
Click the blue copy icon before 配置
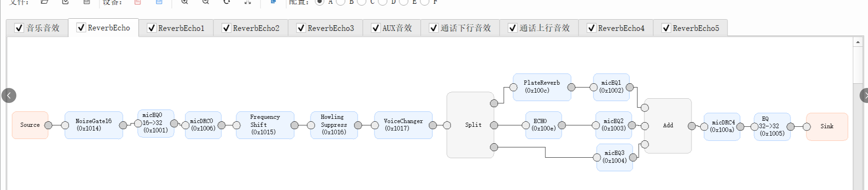tap(274, 2)
